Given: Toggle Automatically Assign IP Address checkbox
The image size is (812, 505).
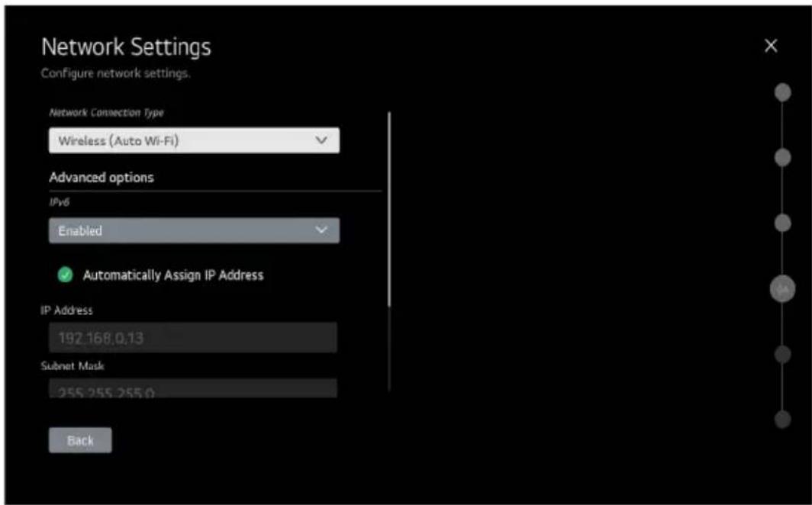Looking at the screenshot, I should pyautogui.click(x=66, y=275).
